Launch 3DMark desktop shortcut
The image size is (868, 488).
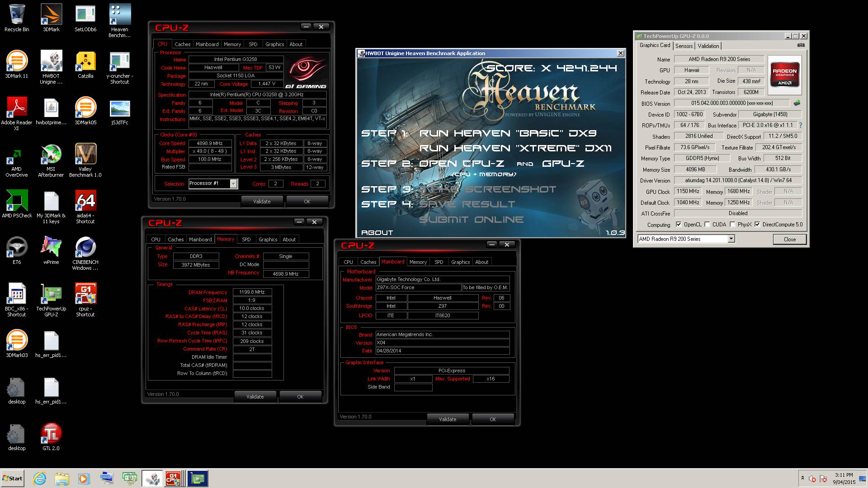[x=51, y=18]
